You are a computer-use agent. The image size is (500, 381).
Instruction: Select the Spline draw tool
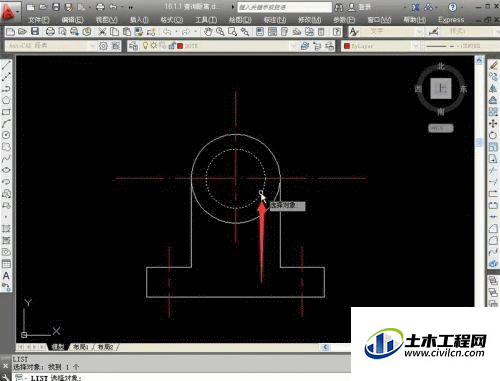pos(6,159)
